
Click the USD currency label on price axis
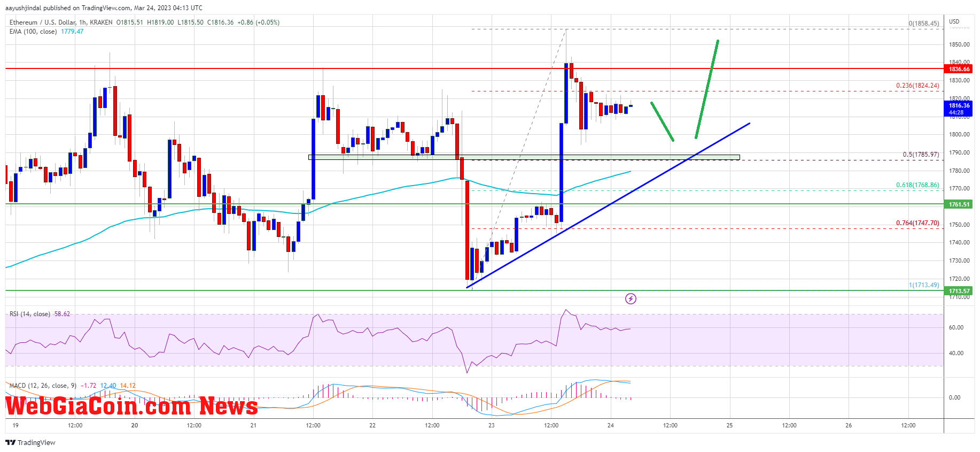(954, 22)
